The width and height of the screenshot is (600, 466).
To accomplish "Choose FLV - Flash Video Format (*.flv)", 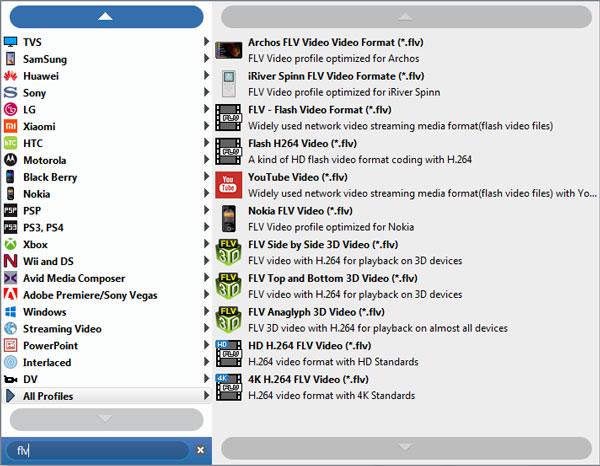I will click(x=406, y=117).
